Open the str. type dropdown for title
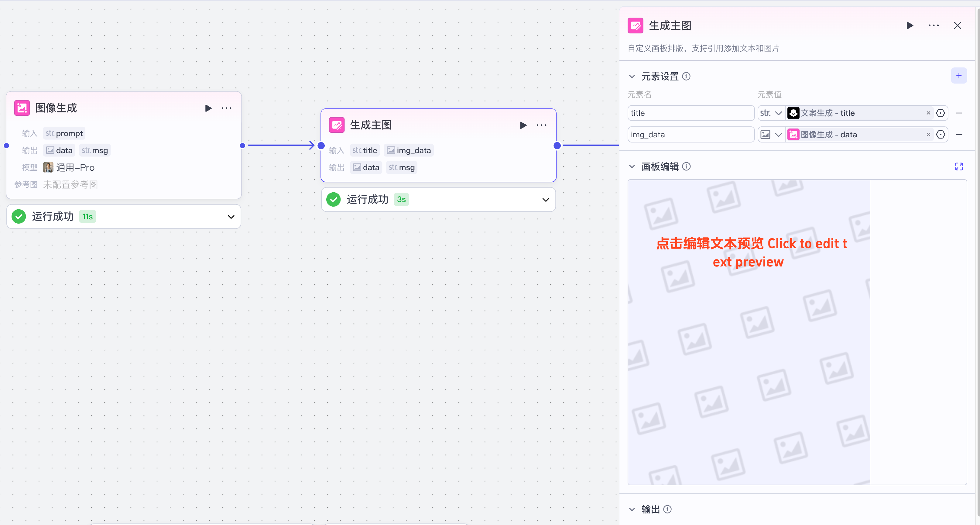The height and width of the screenshot is (525, 980). tap(771, 113)
